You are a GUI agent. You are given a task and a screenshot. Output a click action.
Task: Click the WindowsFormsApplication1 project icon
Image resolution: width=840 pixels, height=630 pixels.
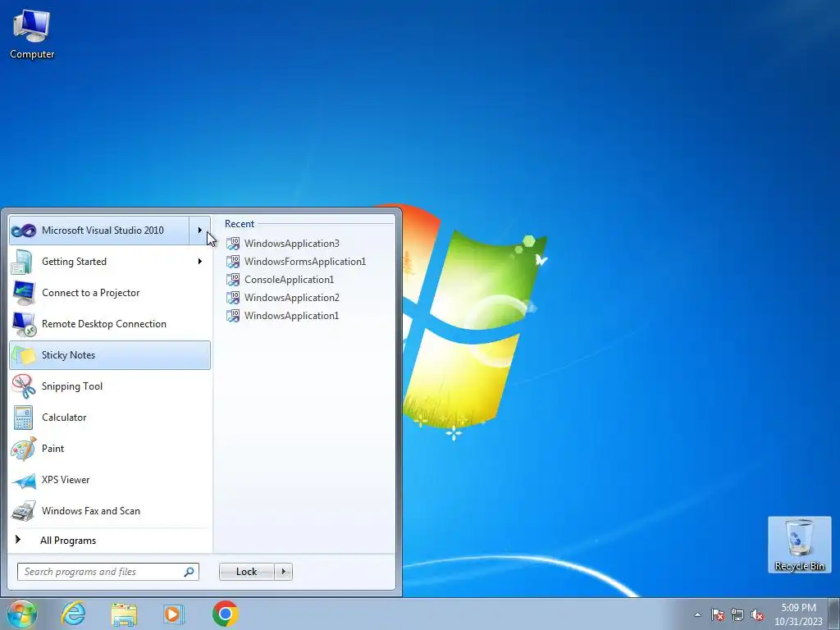(232, 262)
